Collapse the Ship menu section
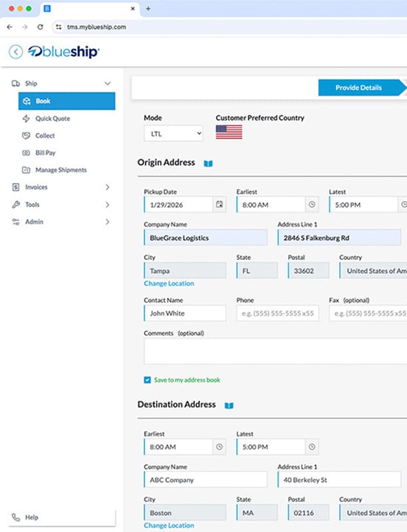The image size is (407, 532). (108, 84)
